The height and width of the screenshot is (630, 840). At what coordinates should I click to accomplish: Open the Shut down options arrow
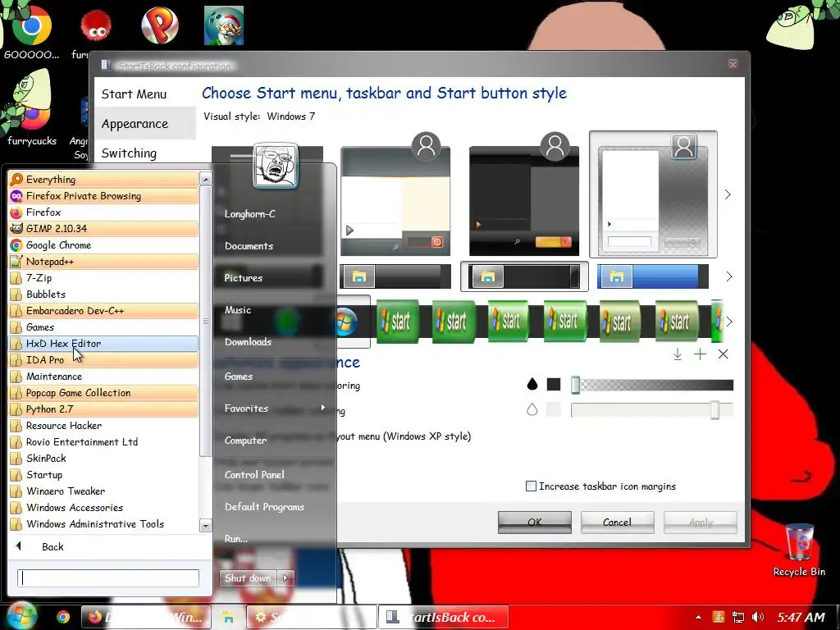pyautogui.click(x=285, y=578)
